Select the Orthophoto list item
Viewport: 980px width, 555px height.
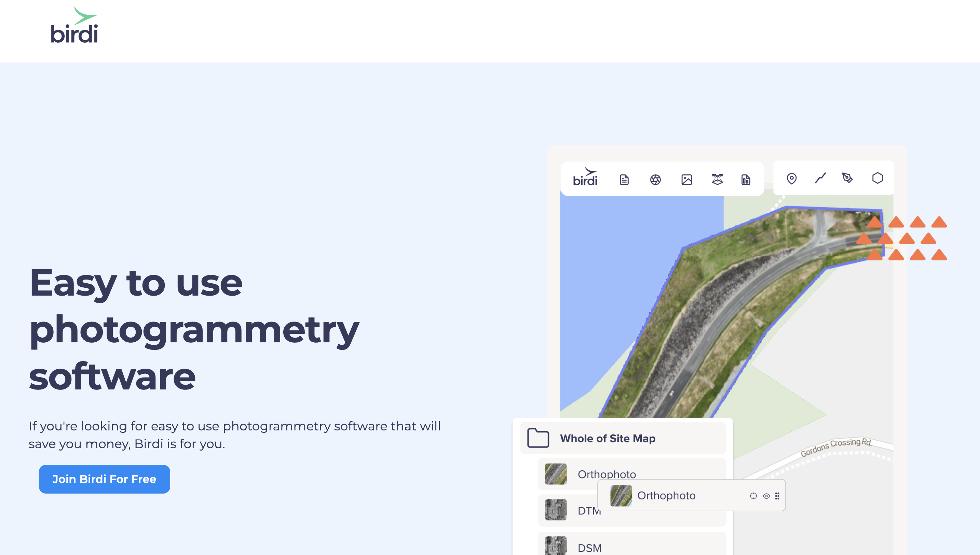pyautogui.click(x=666, y=496)
